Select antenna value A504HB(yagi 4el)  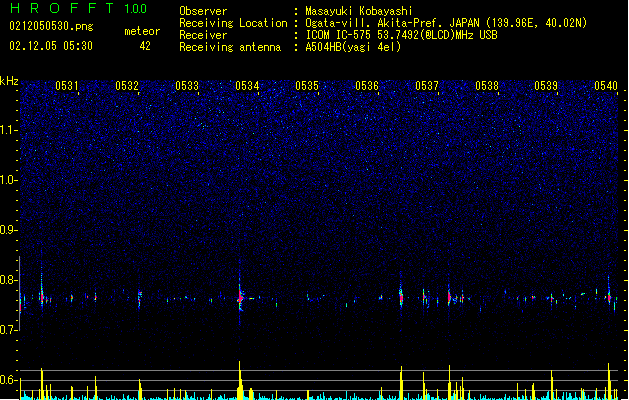click(353, 47)
